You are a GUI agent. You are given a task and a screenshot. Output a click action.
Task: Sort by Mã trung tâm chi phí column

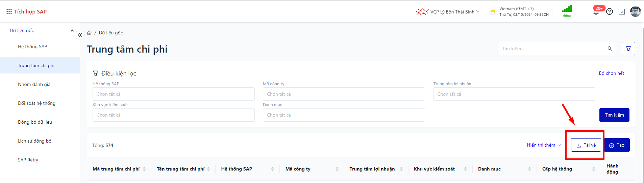tap(144, 169)
